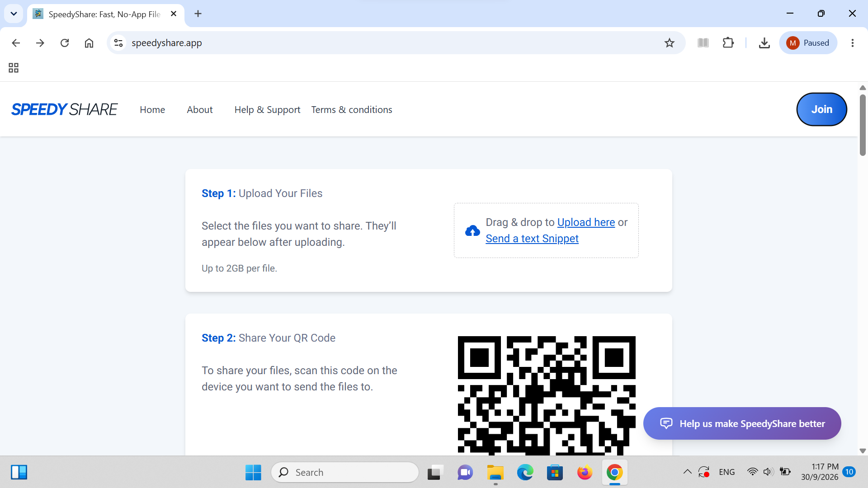The height and width of the screenshot is (488, 868).
Task: Open the notification count badge
Action: [849, 472]
